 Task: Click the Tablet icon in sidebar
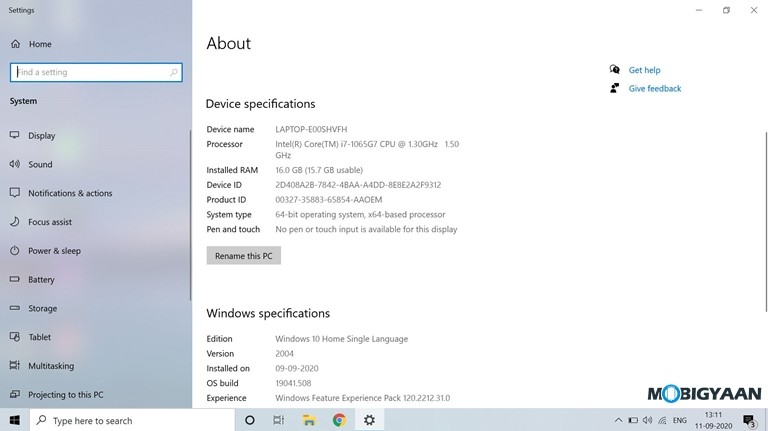tap(15, 337)
